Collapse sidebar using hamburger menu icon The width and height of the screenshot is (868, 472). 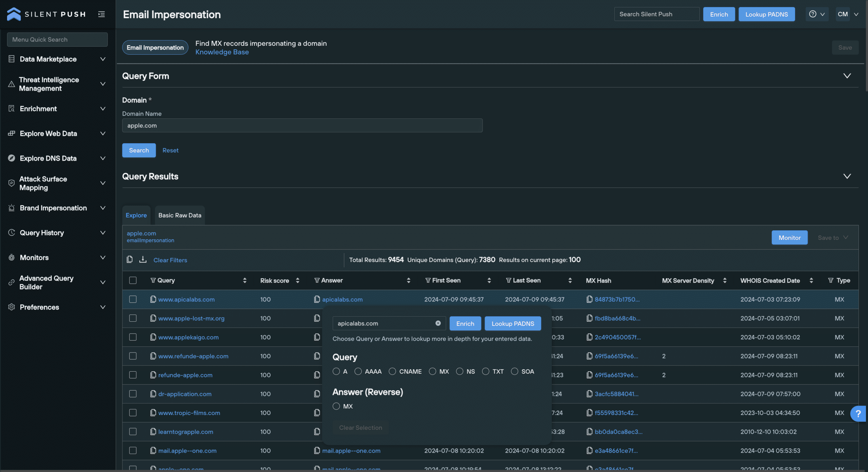(x=101, y=14)
